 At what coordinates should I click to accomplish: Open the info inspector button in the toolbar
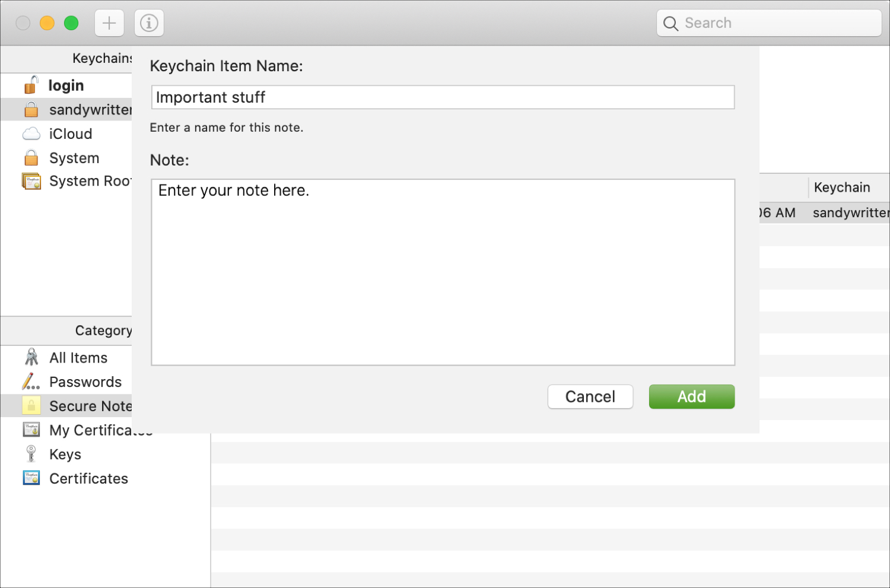[149, 23]
